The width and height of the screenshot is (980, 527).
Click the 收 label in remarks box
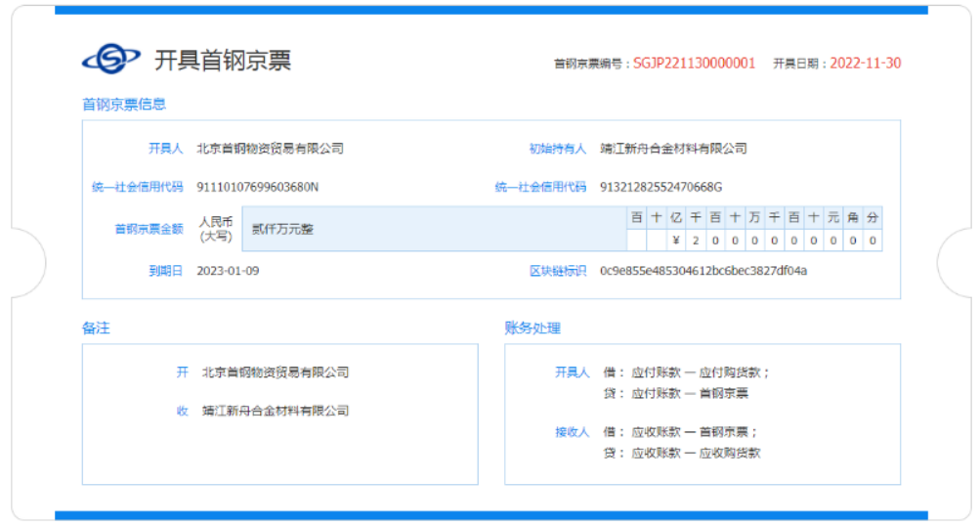182,411
